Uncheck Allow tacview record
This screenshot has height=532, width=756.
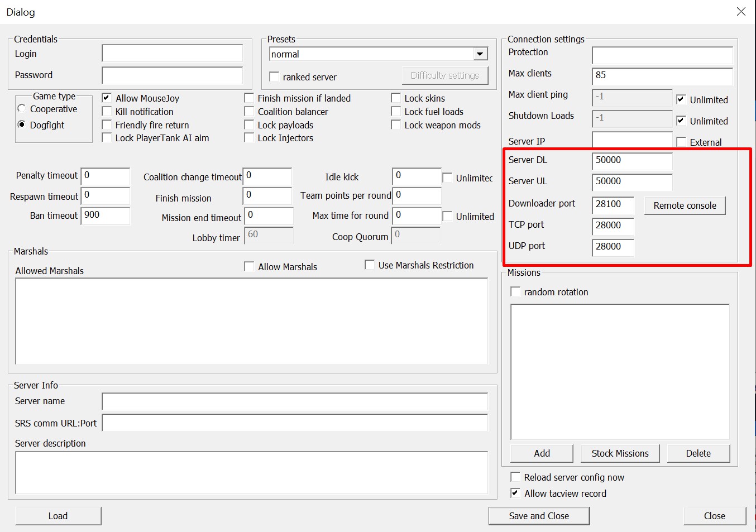515,493
